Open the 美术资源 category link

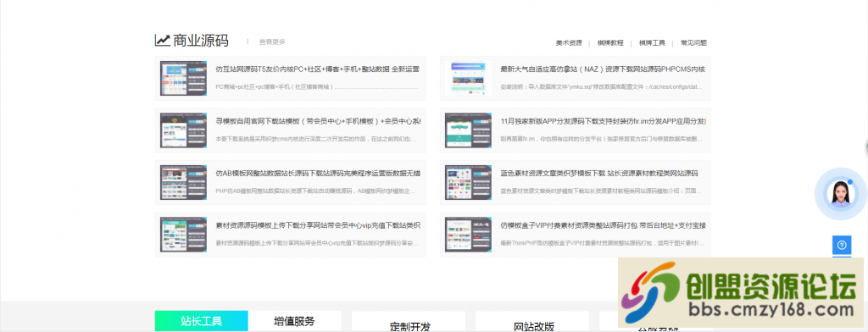pos(569,42)
